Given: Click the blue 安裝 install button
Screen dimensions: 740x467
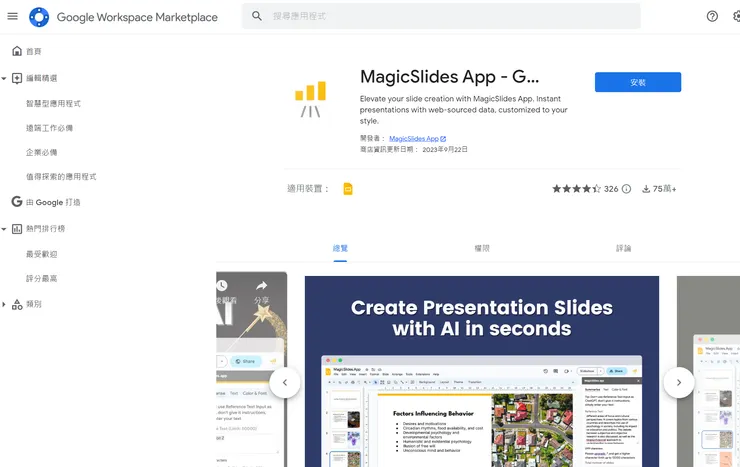Looking at the screenshot, I should (638, 82).
